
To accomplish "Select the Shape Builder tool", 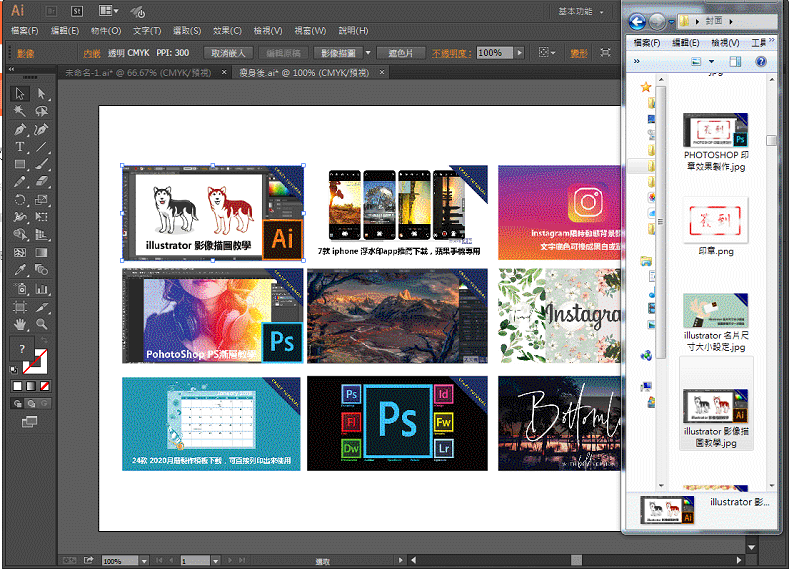I will (x=20, y=234).
